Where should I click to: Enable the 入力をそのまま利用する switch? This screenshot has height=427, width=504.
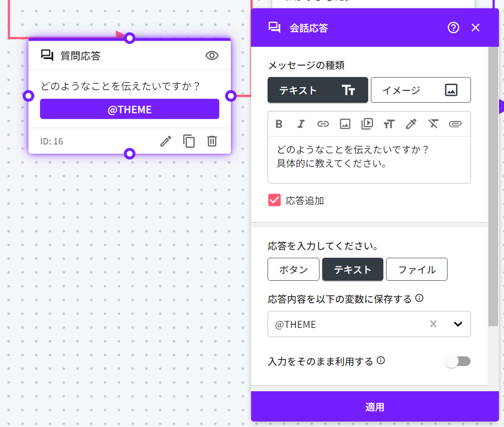[458, 361]
